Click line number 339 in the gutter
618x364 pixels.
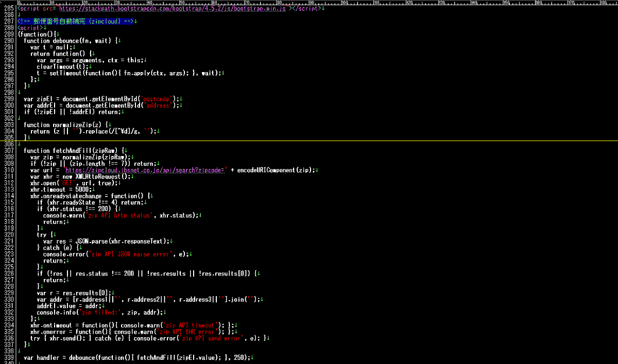[8, 357]
